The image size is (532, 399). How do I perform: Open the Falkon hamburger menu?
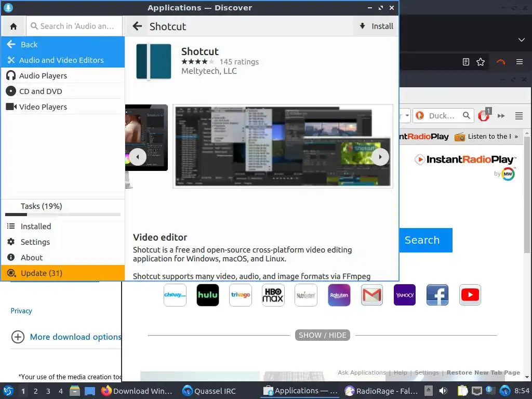tap(519, 116)
